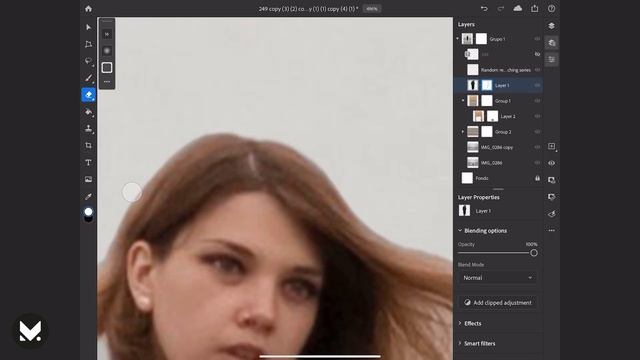The image size is (640, 360).
Task: Select the Brush tool
Action: coord(89,78)
